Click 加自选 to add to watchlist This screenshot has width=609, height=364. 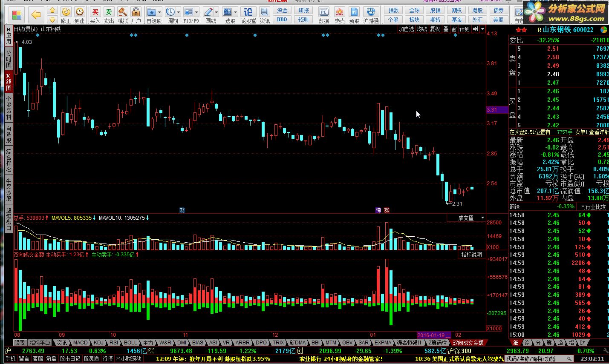coord(406,29)
